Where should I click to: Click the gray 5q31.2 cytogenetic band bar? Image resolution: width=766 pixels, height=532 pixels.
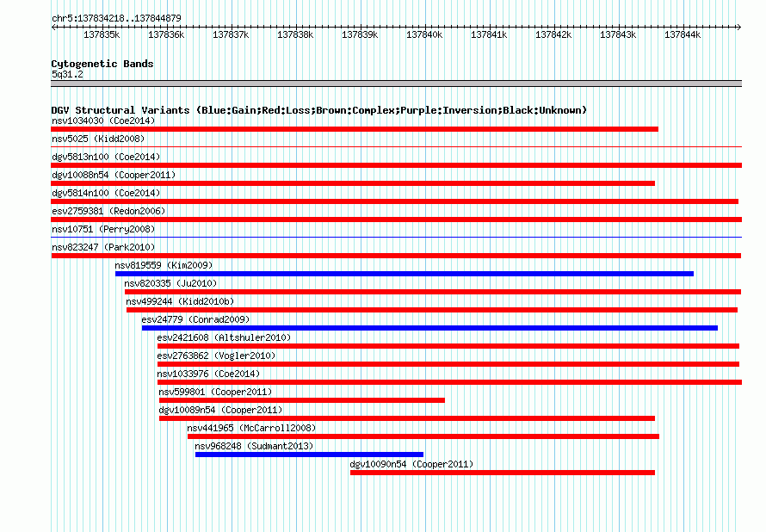[396, 84]
